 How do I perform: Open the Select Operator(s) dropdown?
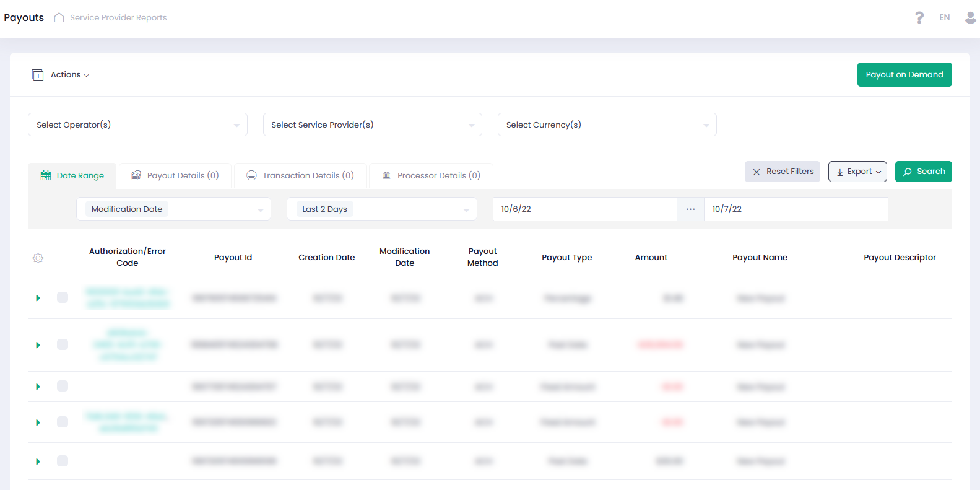137,125
